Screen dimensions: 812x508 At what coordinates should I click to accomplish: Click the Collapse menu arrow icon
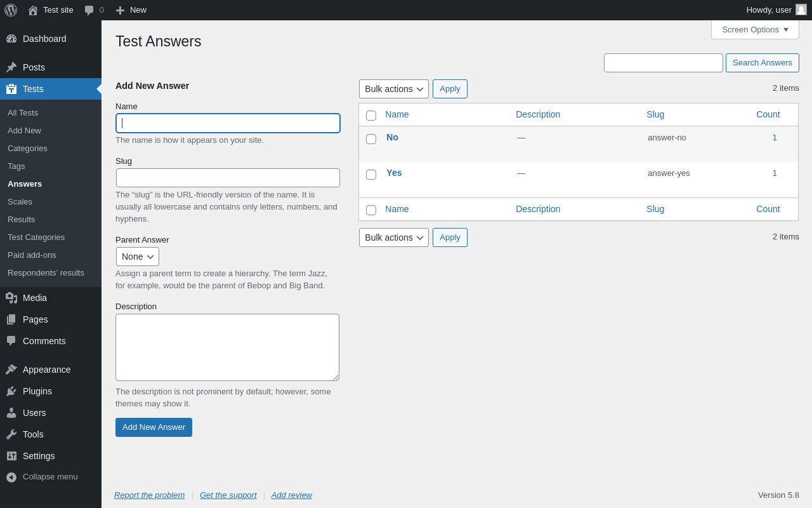11,477
